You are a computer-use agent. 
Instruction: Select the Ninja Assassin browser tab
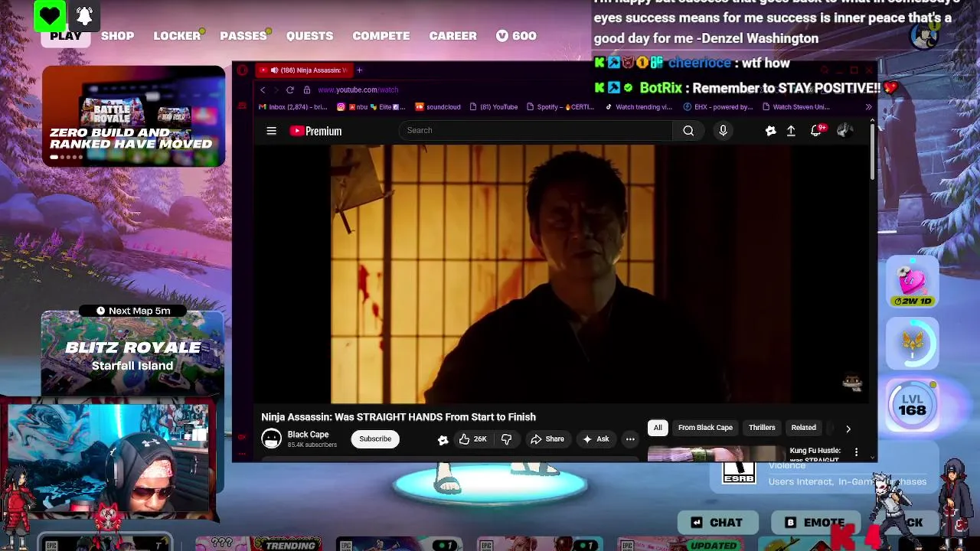coord(303,70)
